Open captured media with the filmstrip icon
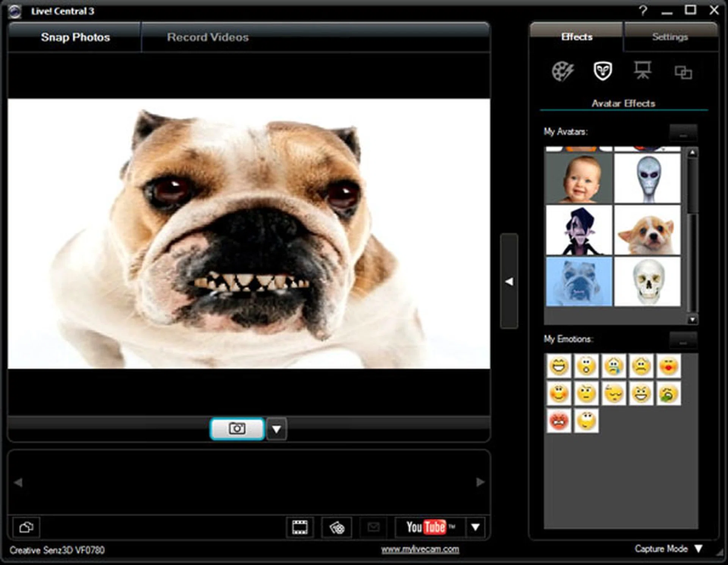This screenshot has width=728, height=565. coord(300,527)
